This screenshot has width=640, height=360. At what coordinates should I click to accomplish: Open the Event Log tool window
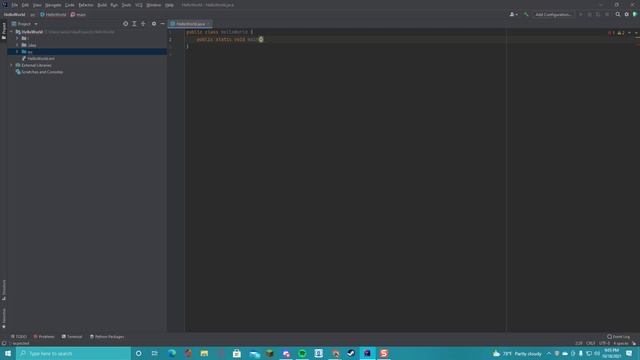618,337
